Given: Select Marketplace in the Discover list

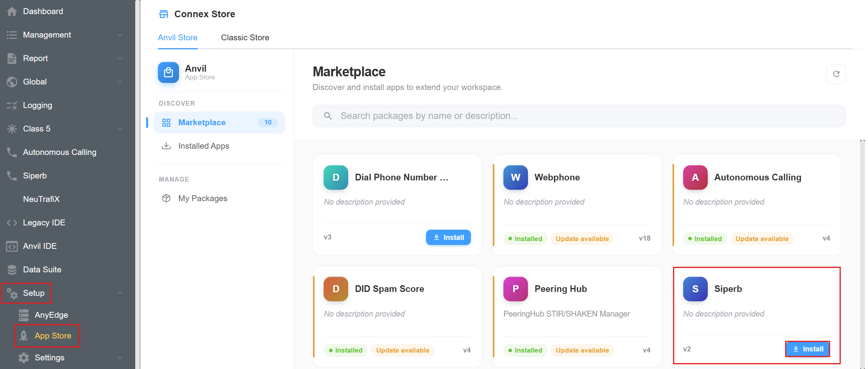Looking at the screenshot, I should click(x=220, y=122).
